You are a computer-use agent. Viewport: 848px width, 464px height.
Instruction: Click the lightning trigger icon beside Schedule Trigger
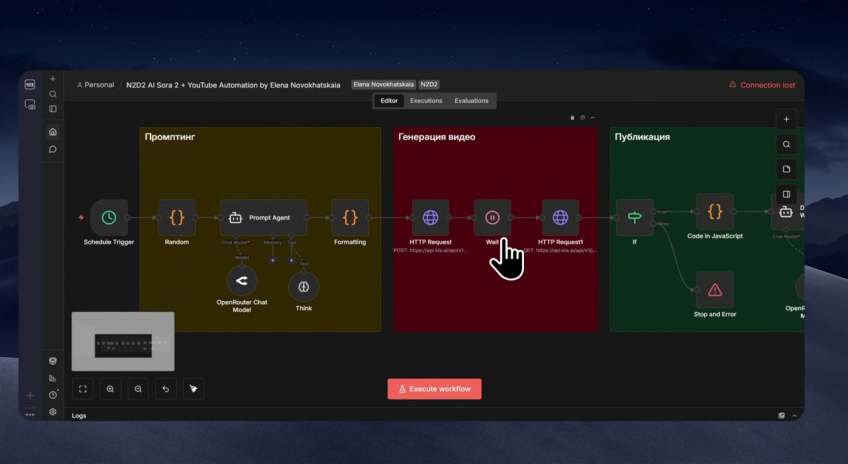[81, 217]
